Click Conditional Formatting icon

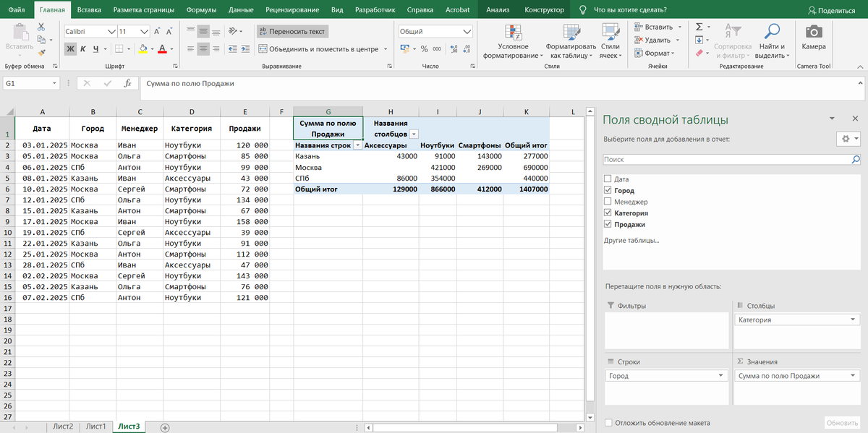[513, 33]
